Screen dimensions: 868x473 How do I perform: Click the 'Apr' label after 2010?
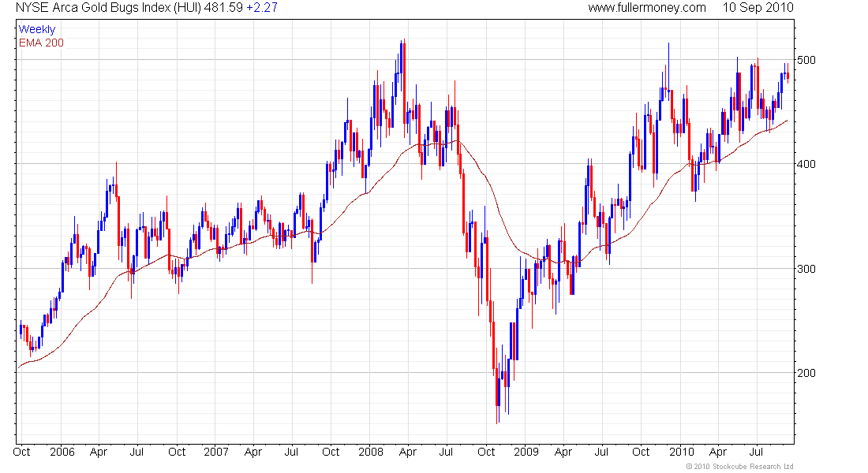click(x=718, y=452)
